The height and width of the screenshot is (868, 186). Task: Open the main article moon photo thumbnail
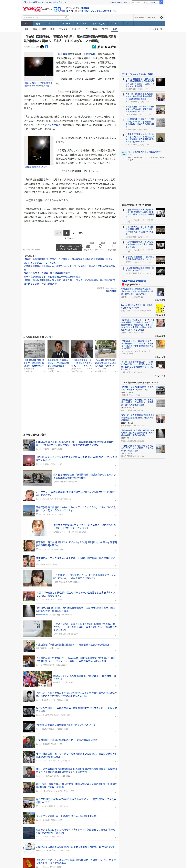click(39, 67)
